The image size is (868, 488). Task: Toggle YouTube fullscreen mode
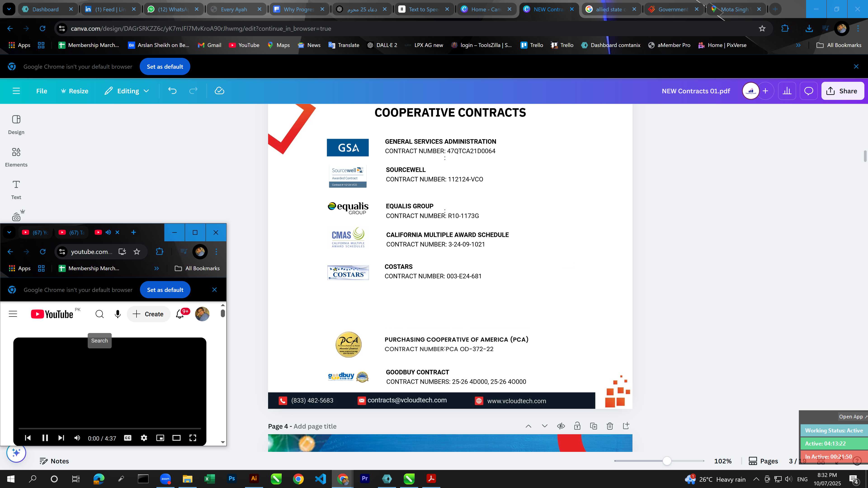click(193, 438)
